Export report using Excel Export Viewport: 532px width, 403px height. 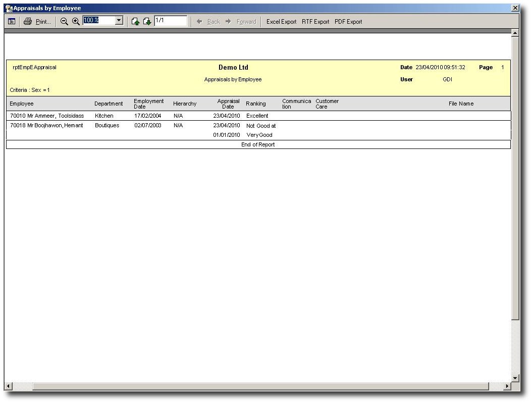pos(281,22)
